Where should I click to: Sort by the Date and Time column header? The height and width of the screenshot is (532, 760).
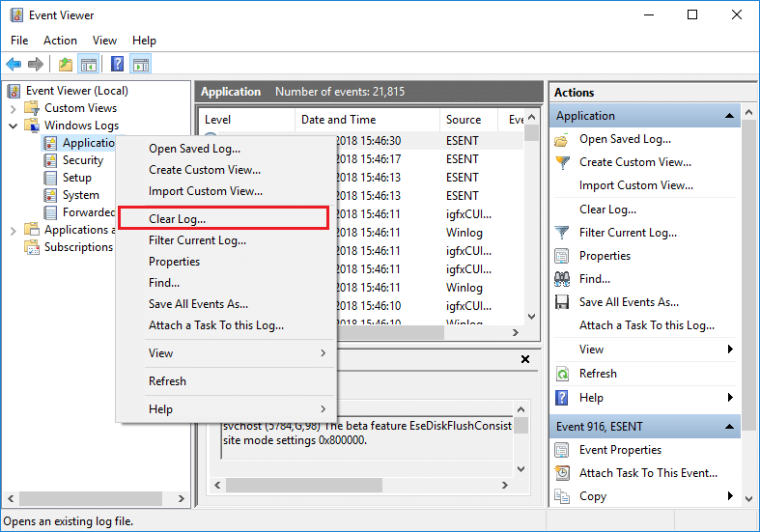click(x=367, y=120)
